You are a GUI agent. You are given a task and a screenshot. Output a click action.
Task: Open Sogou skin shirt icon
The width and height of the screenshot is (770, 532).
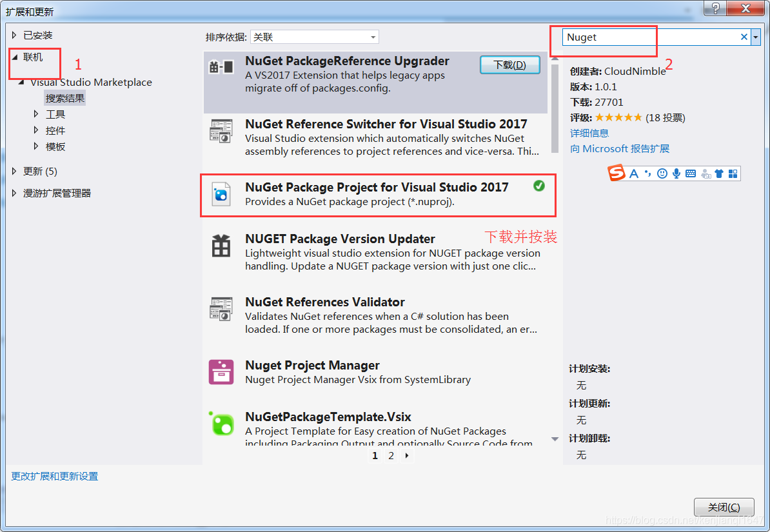coord(720,173)
